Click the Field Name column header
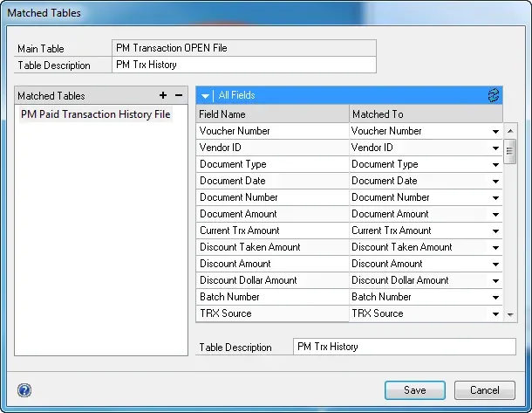The width and height of the screenshot is (532, 413). [x=272, y=114]
